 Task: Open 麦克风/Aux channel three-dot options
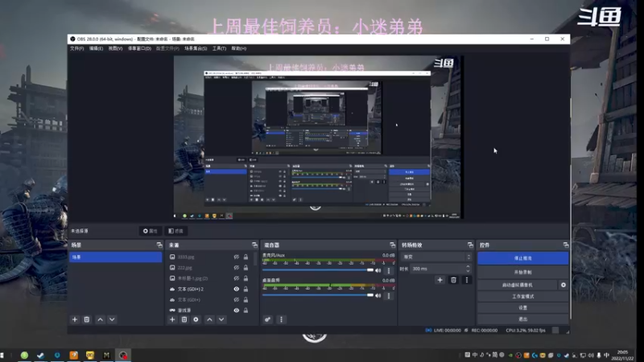click(389, 271)
